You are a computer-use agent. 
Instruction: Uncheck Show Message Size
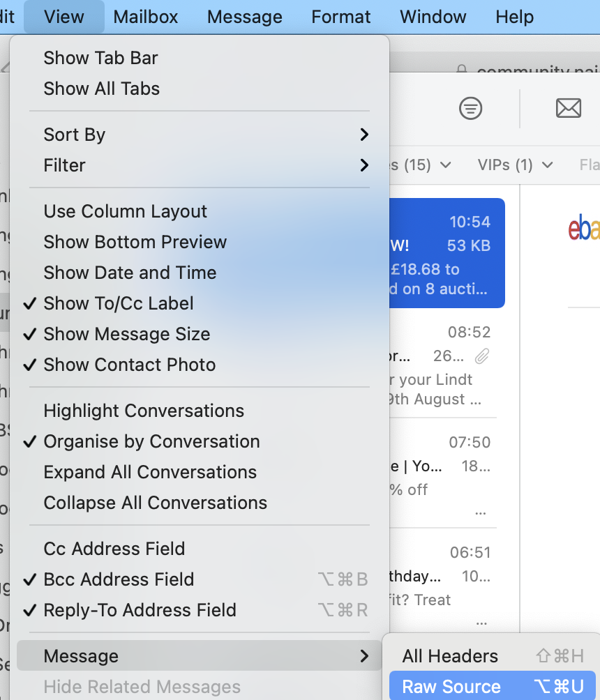126,334
